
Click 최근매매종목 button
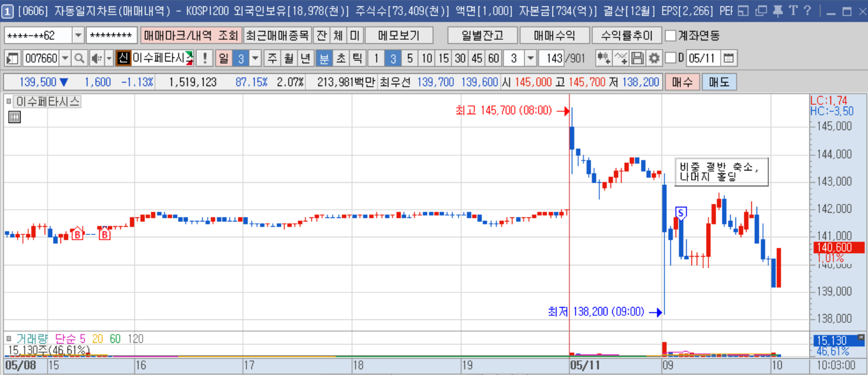click(x=277, y=35)
